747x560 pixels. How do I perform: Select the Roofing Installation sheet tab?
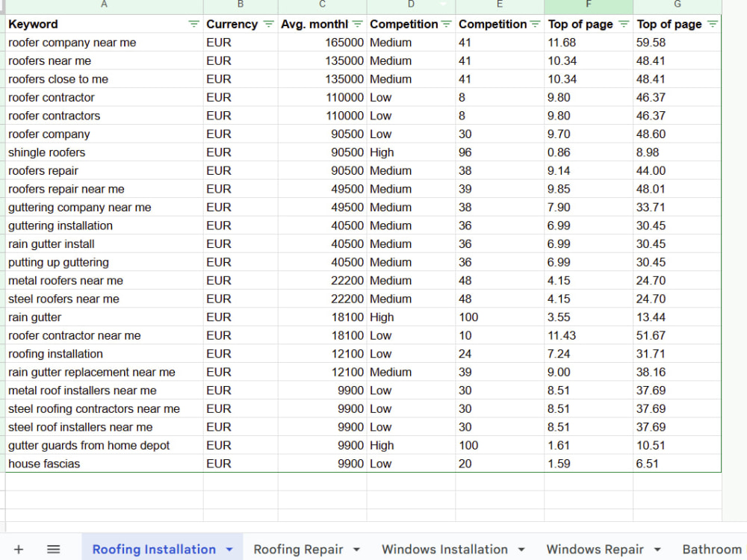point(154,550)
